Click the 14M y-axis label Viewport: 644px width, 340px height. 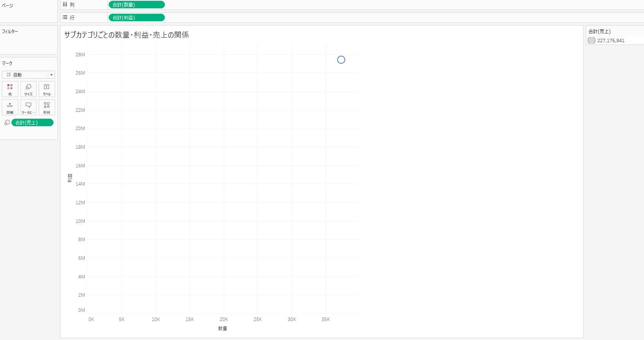pos(80,184)
